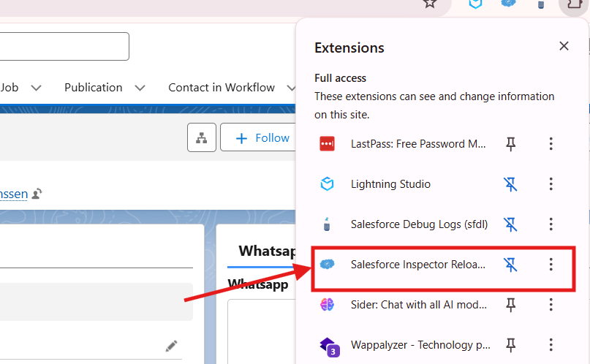Click the Salesforce Debug Logs (sfdl) name
590x364 pixels.
pos(419,224)
